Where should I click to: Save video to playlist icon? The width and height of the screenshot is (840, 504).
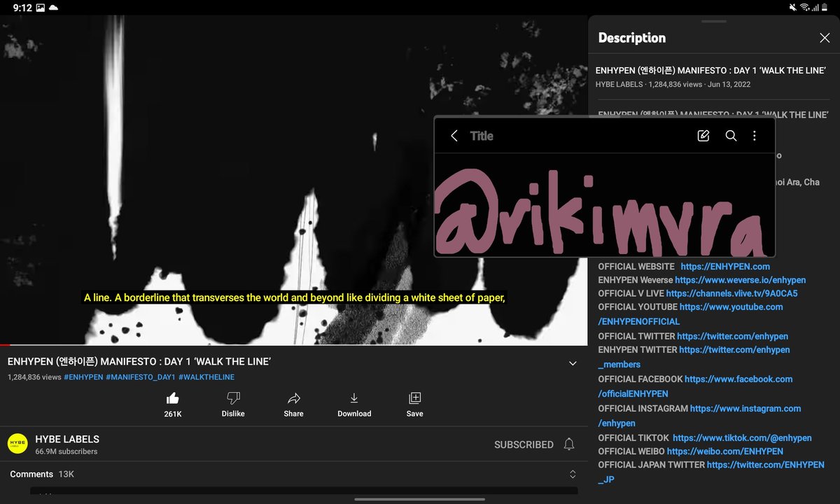[414, 398]
